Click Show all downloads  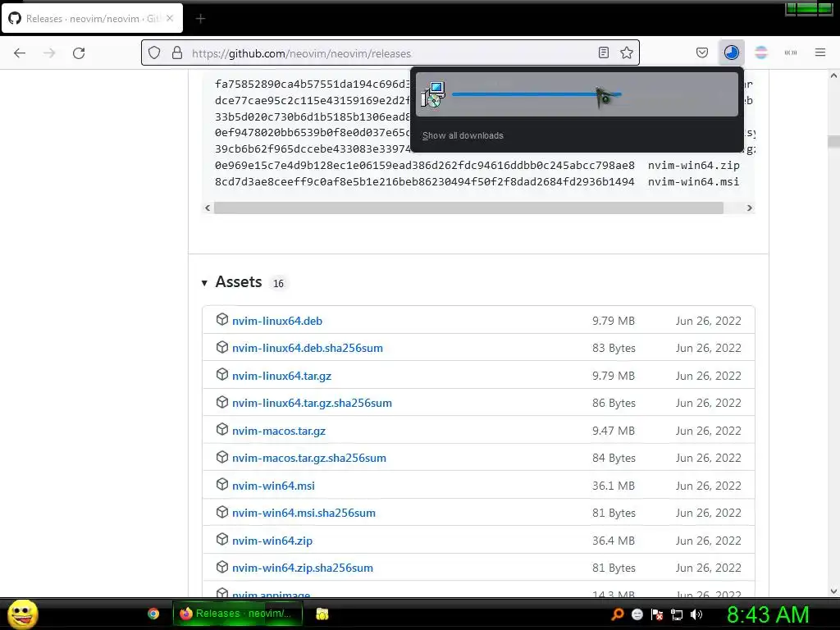(463, 135)
